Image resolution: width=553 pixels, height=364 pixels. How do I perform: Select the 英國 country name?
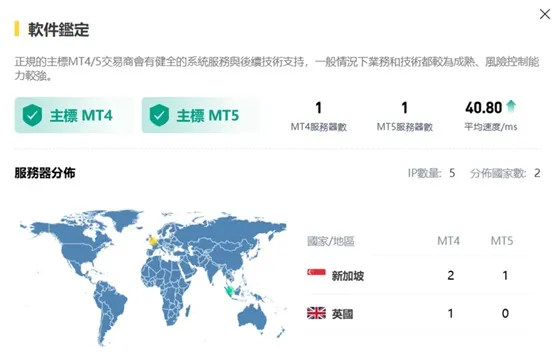click(342, 314)
